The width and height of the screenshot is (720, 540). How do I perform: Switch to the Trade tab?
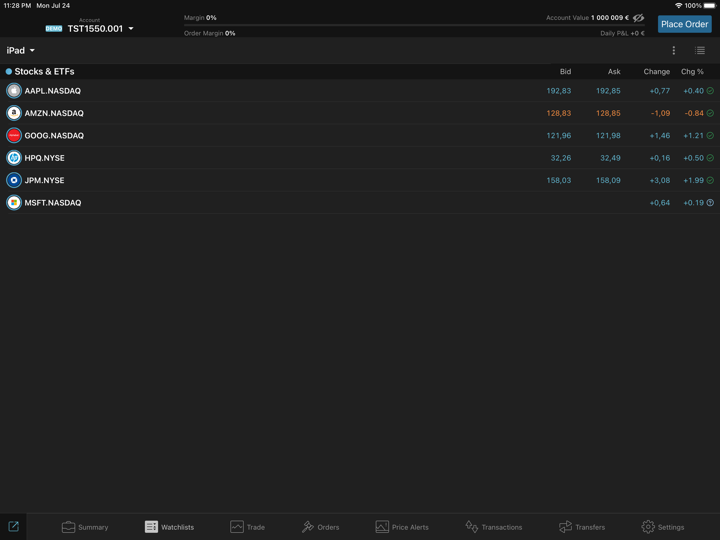(x=247, y=527)
